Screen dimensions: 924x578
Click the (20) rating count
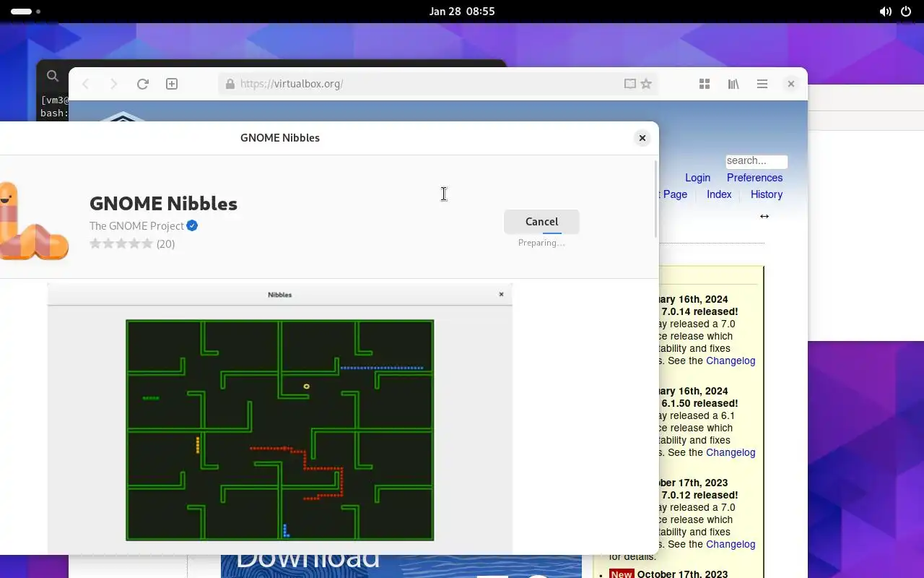(165, 243)
